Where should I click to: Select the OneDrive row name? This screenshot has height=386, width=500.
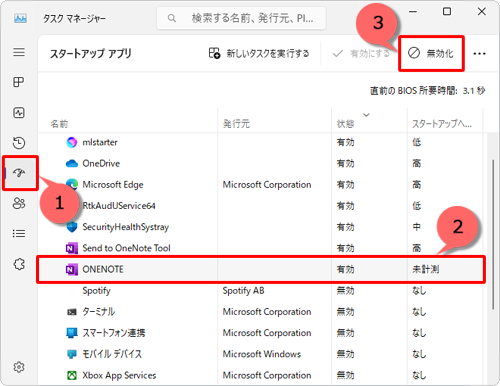pyautogui.click(x=101, y=164)
